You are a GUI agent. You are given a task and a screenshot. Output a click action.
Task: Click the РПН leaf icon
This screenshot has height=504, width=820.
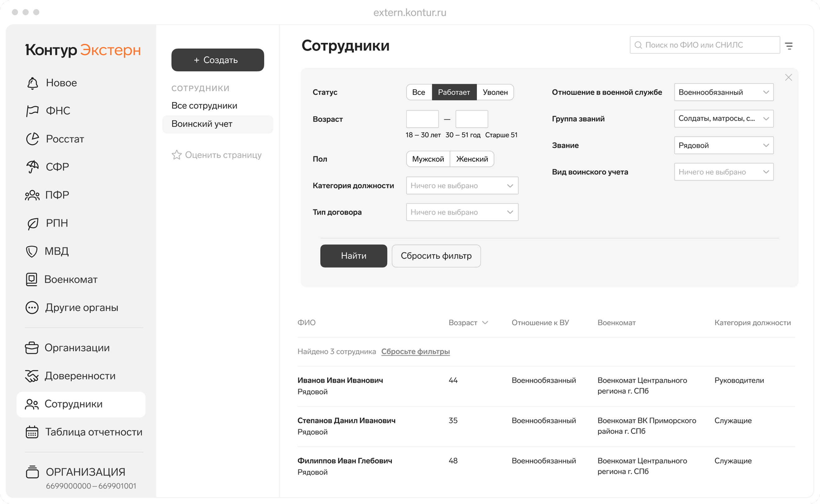coord(32,223)
